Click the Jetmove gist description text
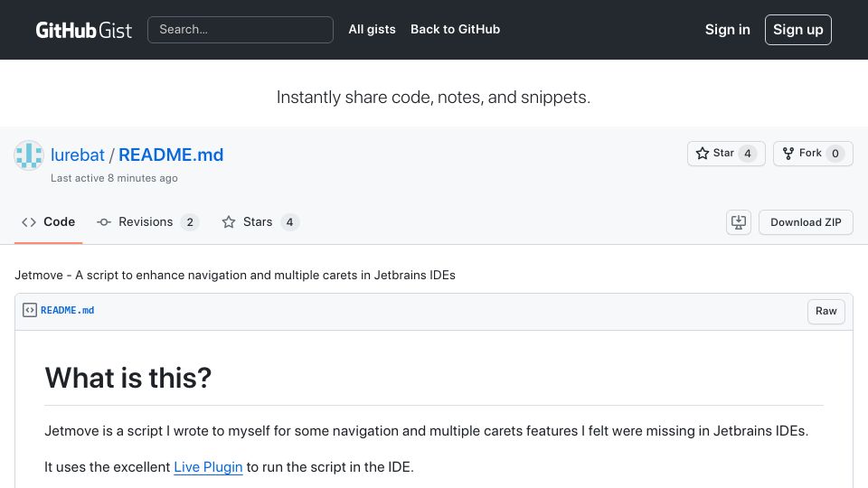Viewport: 868px width, 488px height. pyautogui.click(x=235, y=275)
